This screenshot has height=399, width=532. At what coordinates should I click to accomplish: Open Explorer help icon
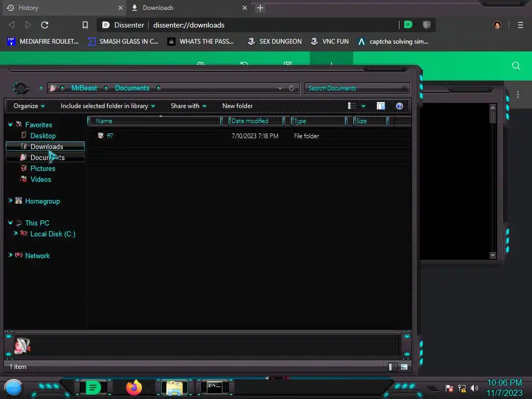[x=400, y=106]
